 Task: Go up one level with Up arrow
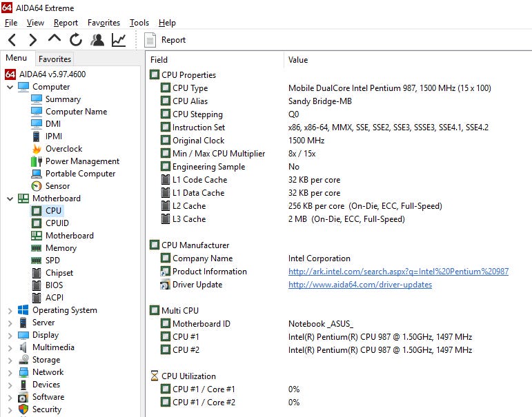[x=54, y=40]
